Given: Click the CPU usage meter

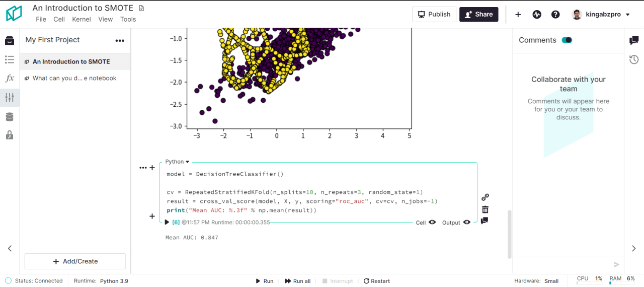Looking at the screenshot, I should 589,279.
